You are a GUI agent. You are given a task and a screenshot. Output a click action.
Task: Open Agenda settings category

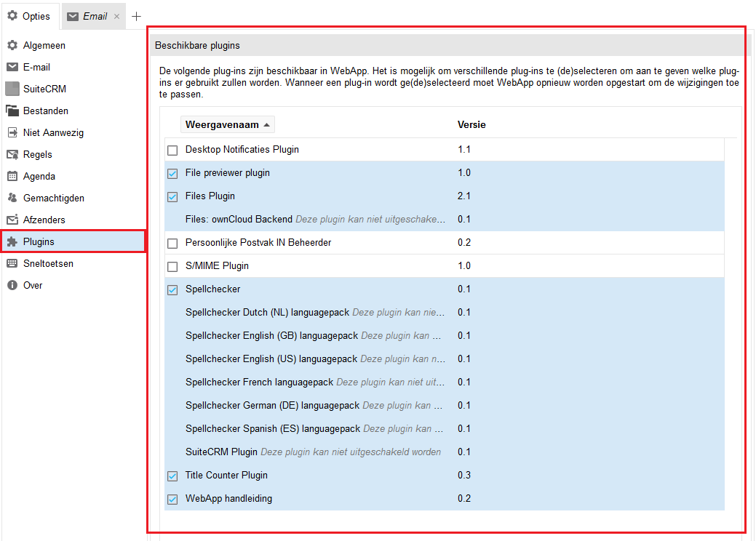click(x=73, y=176)
